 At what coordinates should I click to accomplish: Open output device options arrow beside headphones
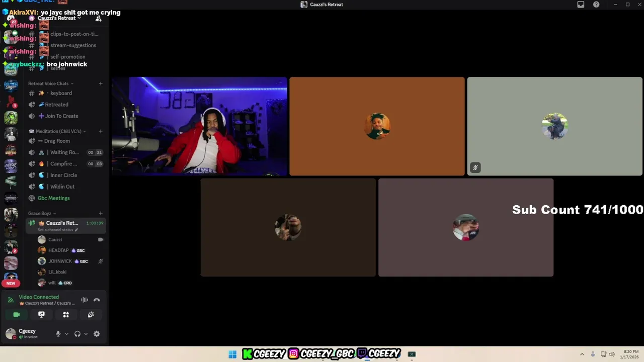(86, 334)
